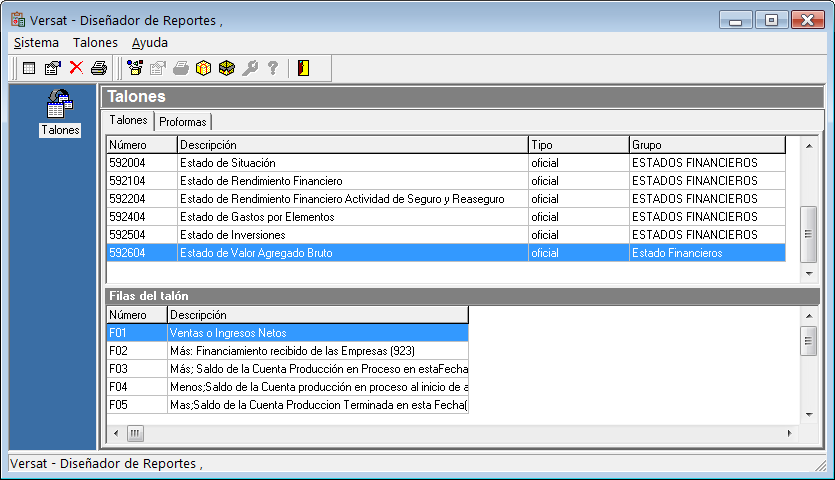Click ESTADOS FINANCIEROS cell of row 592004

click(708, 163)
